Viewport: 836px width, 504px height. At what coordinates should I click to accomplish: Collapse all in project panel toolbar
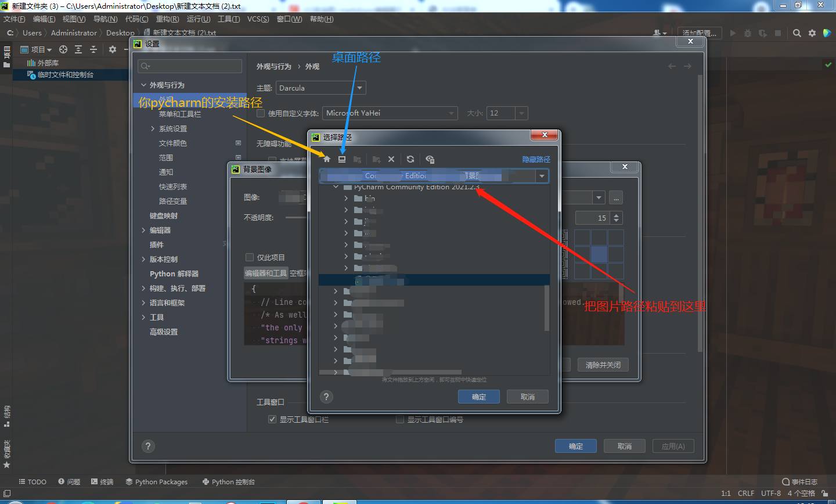pyautogui.click(x=93, y=49)
